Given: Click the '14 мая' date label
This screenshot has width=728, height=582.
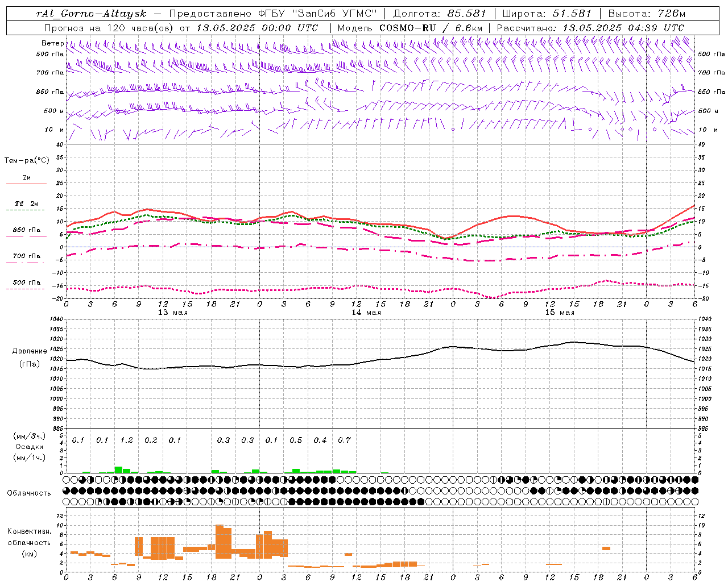Looking at the screenshot, I should coord(366,313).
